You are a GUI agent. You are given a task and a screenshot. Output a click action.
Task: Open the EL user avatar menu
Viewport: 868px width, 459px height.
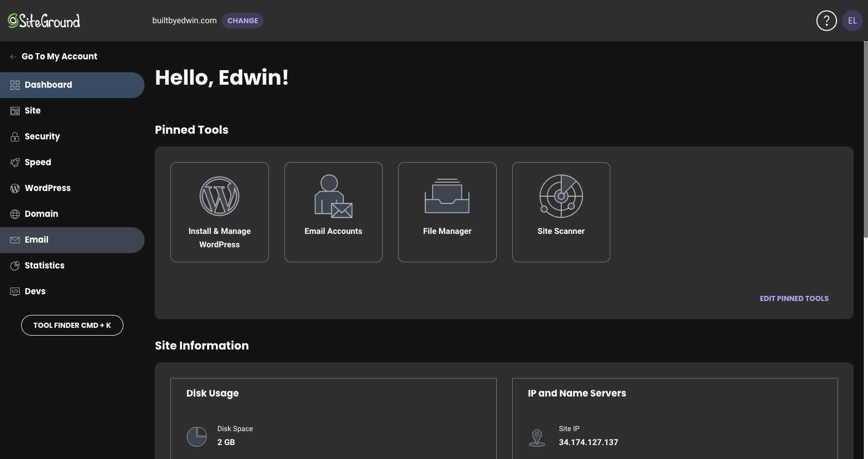[852, 21]
